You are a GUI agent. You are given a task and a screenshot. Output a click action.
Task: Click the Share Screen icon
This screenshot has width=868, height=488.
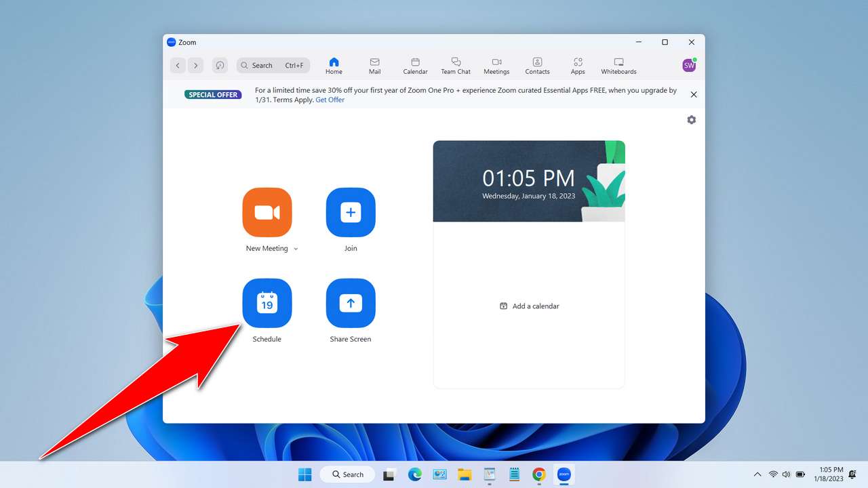(x=351, y=303)
